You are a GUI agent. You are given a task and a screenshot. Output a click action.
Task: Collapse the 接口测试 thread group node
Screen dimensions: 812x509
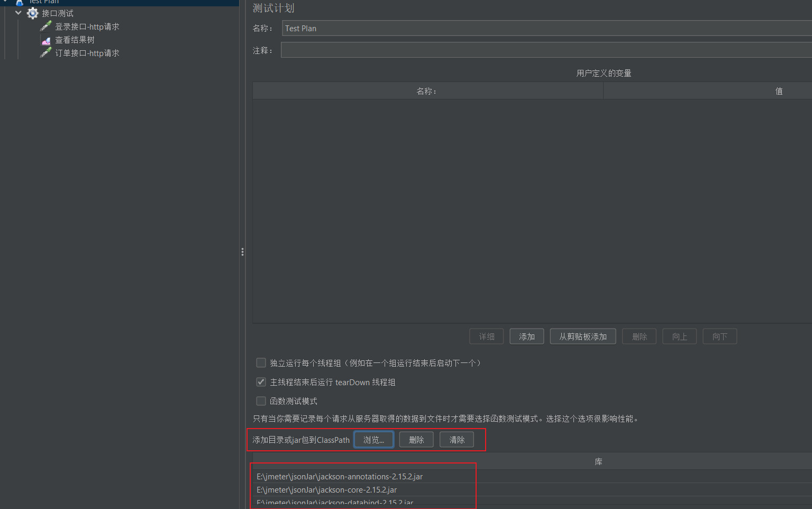coord(19,13)
